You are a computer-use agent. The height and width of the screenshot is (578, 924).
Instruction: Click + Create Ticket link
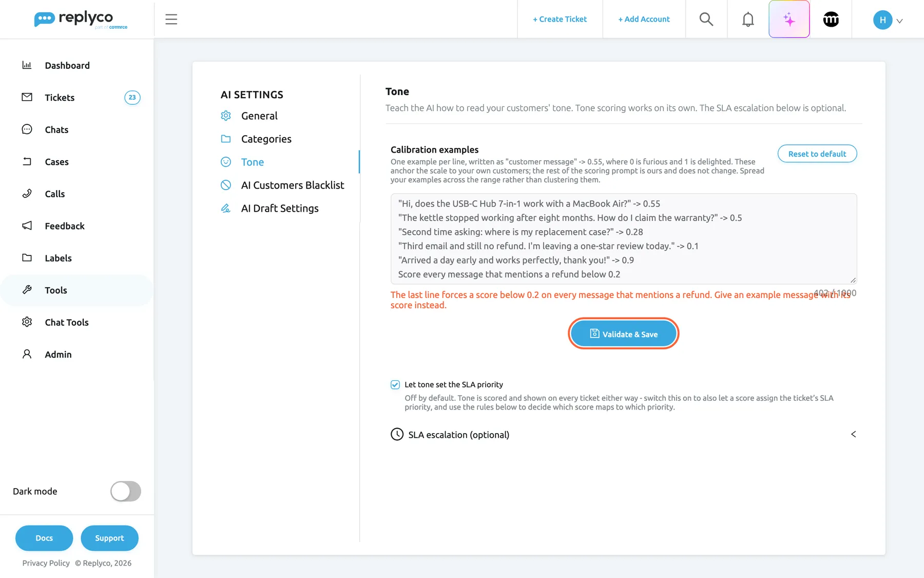[x=560, y=19]
